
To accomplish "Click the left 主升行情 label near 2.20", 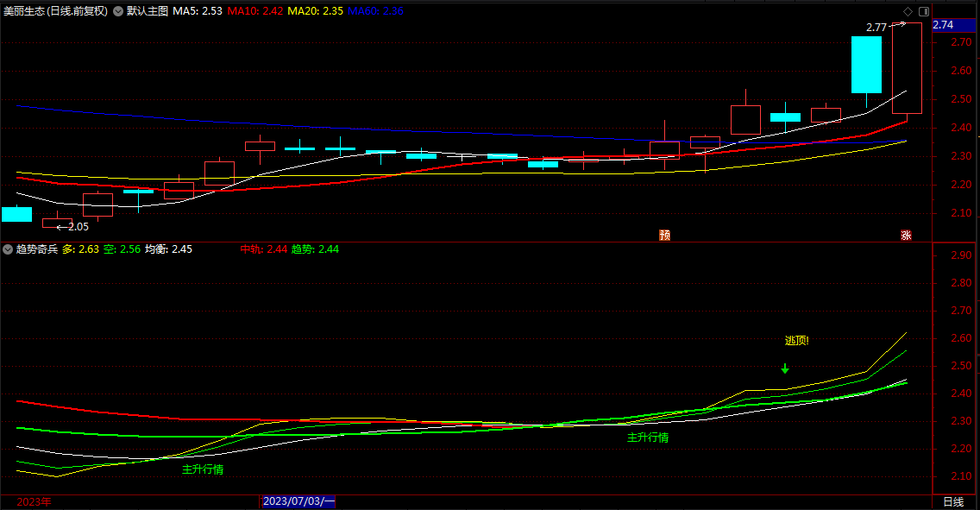I will (203, 469).
